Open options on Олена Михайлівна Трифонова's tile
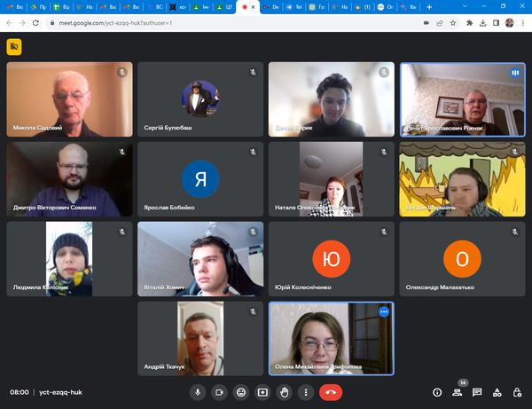This screenshot has height=409, width=532. (384, 312)
